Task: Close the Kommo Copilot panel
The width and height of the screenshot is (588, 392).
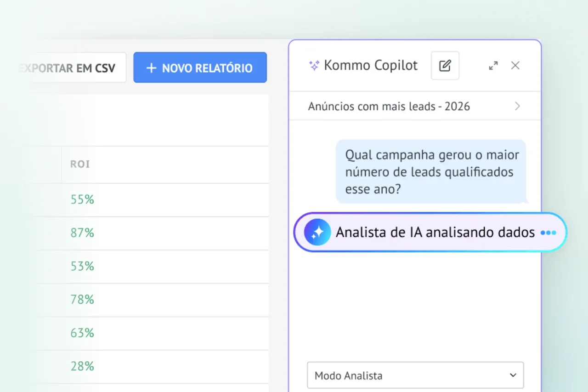Action: click(515, 66)
